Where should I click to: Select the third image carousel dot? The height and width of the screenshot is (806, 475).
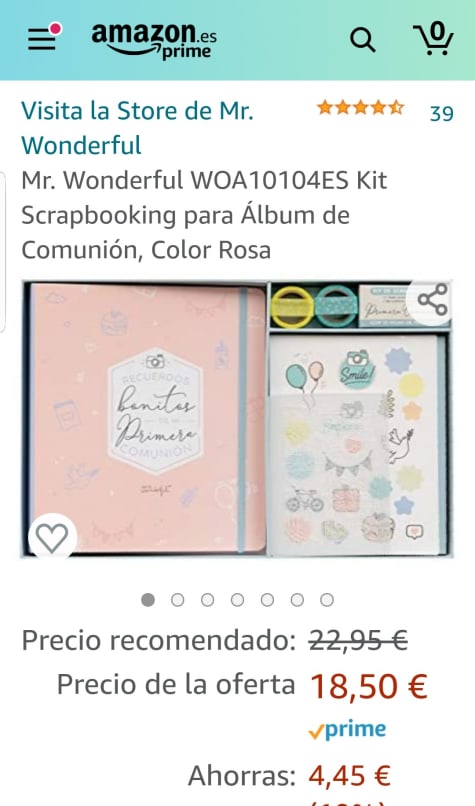(208, 600)
